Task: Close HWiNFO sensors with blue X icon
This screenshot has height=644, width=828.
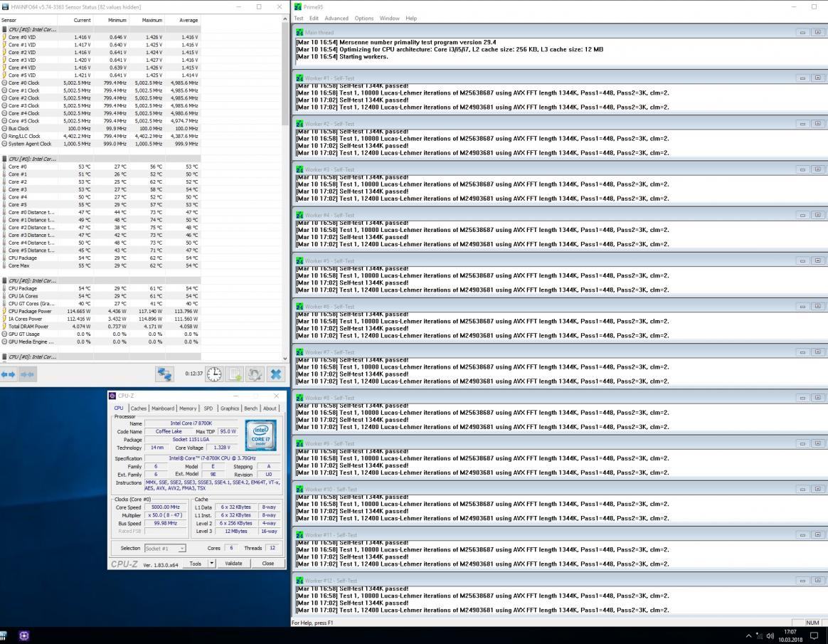Action: point(275,374)
